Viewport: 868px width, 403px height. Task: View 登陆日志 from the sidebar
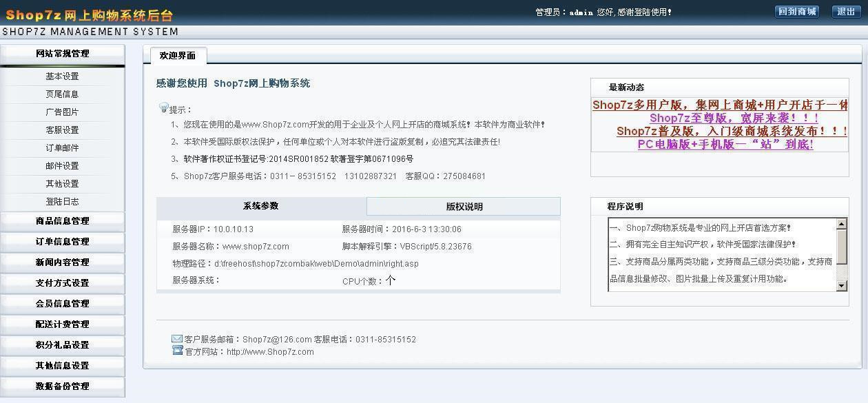click(62, 202)
